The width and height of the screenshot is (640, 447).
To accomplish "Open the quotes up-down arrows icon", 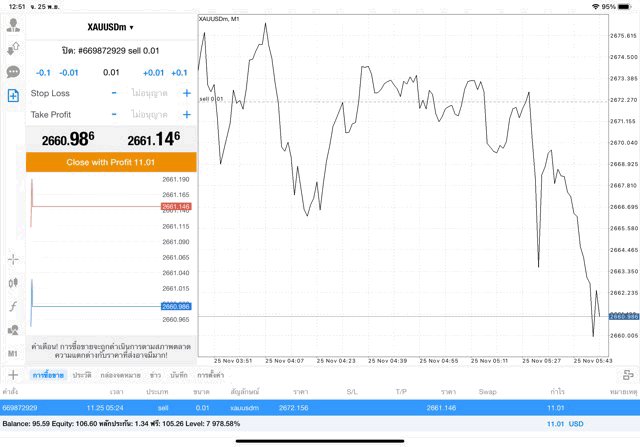I will [13, 47].
